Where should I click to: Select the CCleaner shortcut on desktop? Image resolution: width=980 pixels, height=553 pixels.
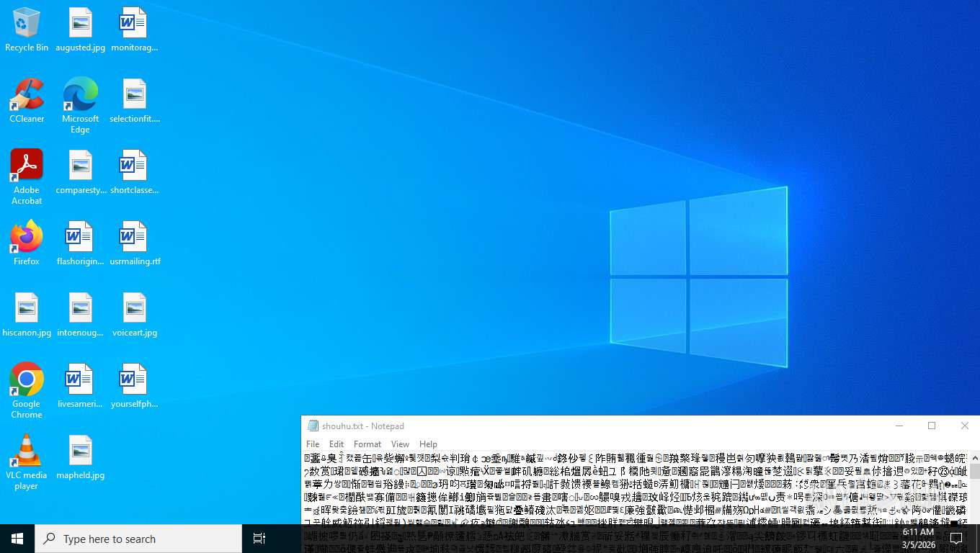(x=27, y=102)
